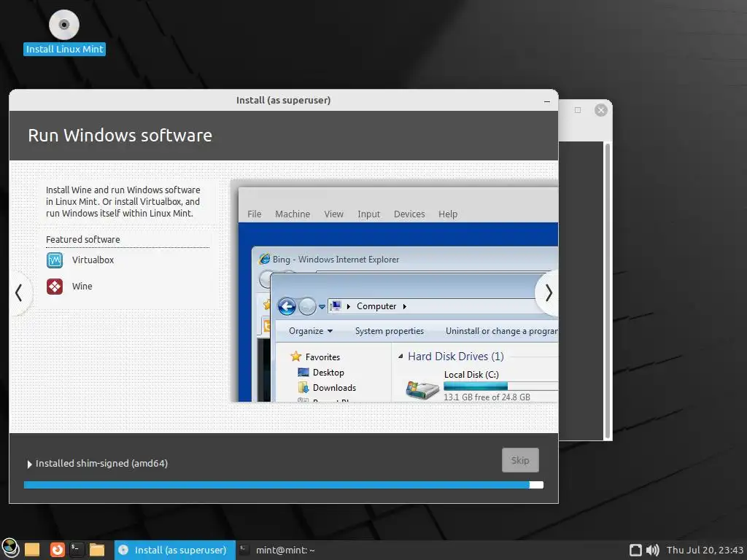Launch the Terminal from the panel launcher
Viewport: 747px width, 560px height.
tap(77, 550)
